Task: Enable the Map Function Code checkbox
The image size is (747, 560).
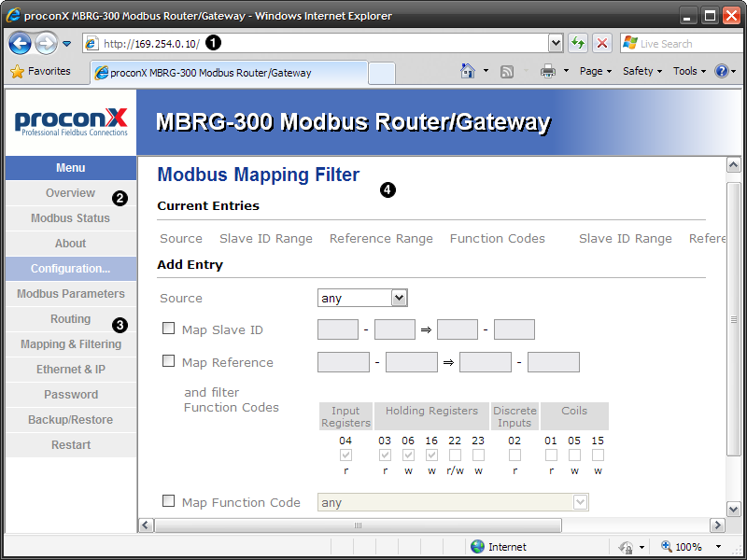Action: [168, 501]
